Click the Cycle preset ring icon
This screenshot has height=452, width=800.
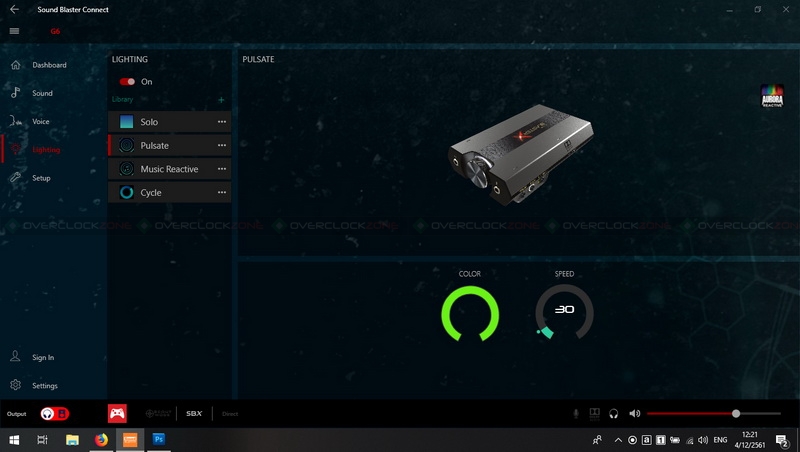tap(126, 192)
